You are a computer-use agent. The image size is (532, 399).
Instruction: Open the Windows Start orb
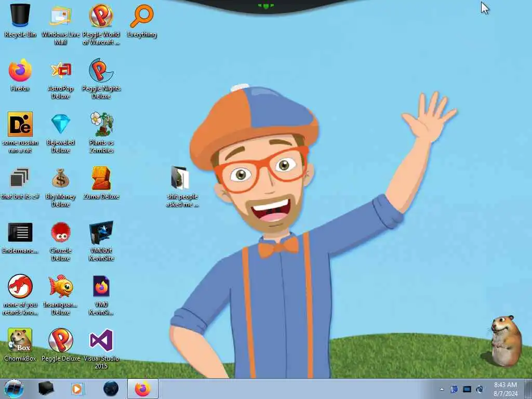(x=14, y=389)
